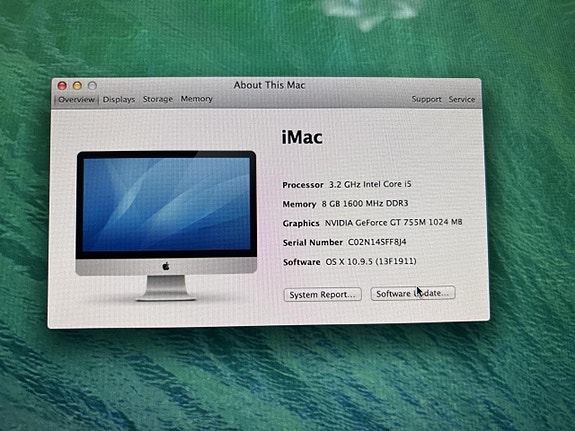Click the iMac computer illustration
Image resolution: width=575 pixels, height=431 pixels.
coord(166,226)
